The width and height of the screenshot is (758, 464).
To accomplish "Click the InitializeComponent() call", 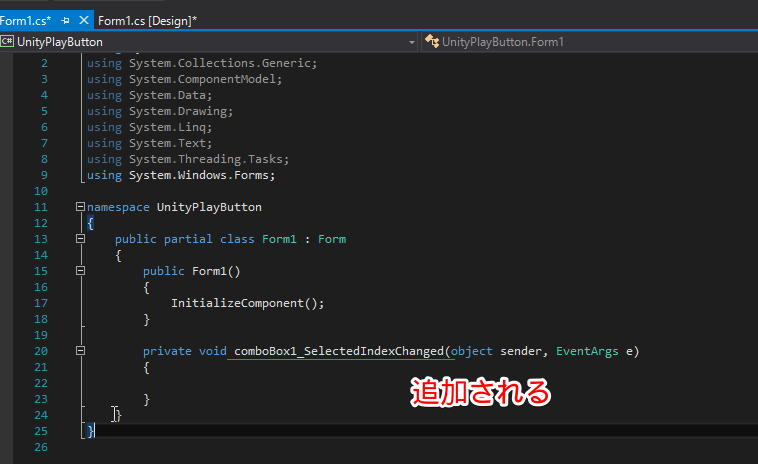I will click(248, 303).
